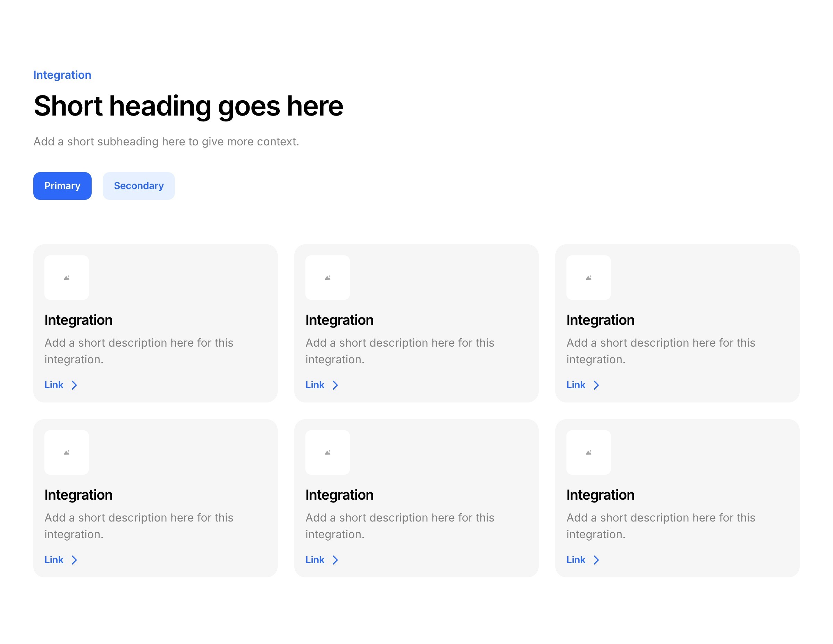Click image placeholder icon in bottom-middle card
Image resolution: width=833 pixels, height=644 pixels.
(x=328, y=452)
